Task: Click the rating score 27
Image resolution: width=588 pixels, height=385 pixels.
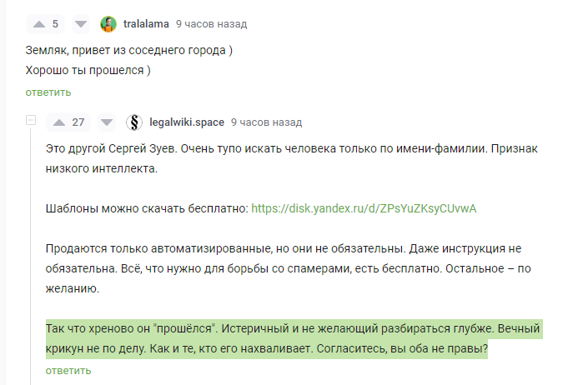Action: pos(78,122)
